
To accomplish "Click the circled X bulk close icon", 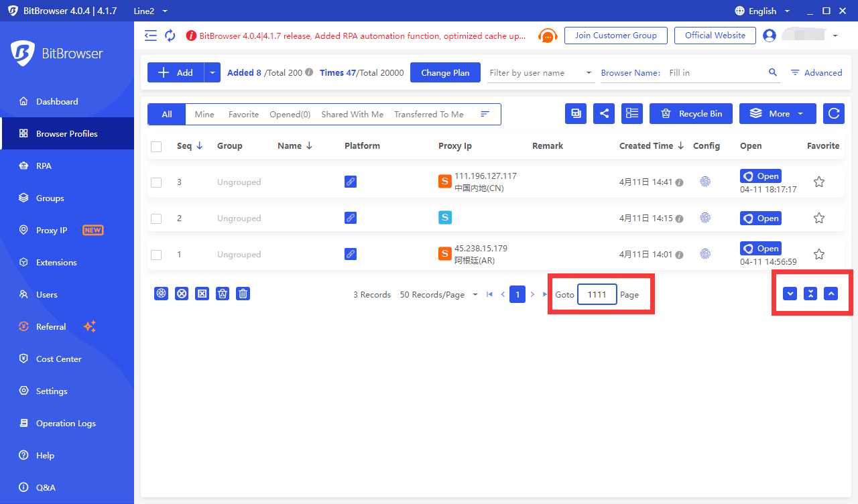I will pyautogui.click(x=182, y=294).
